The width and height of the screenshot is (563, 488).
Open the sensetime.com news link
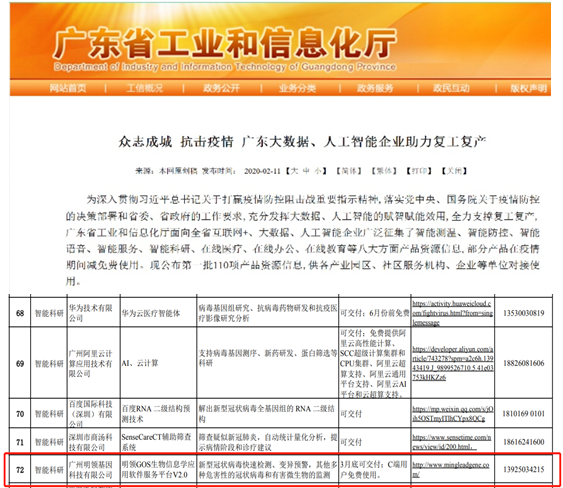452,442
